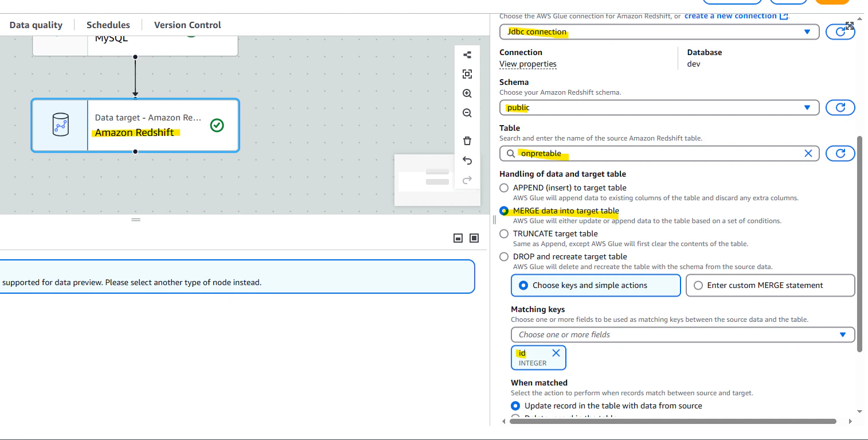Refresh the table list beside onpretable
Viewport: 868px width, 440px height.
pyautogui.click(x=840, y=153)
